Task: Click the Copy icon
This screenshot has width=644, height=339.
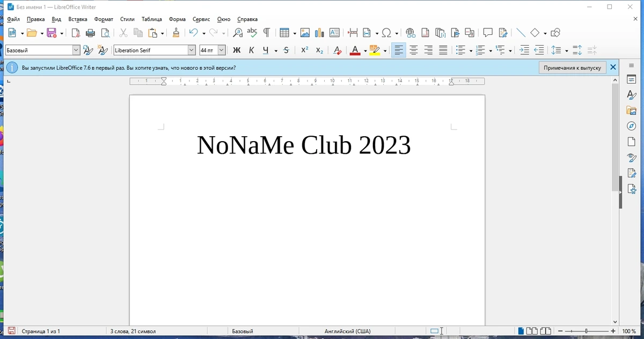Action: (138, 33)
